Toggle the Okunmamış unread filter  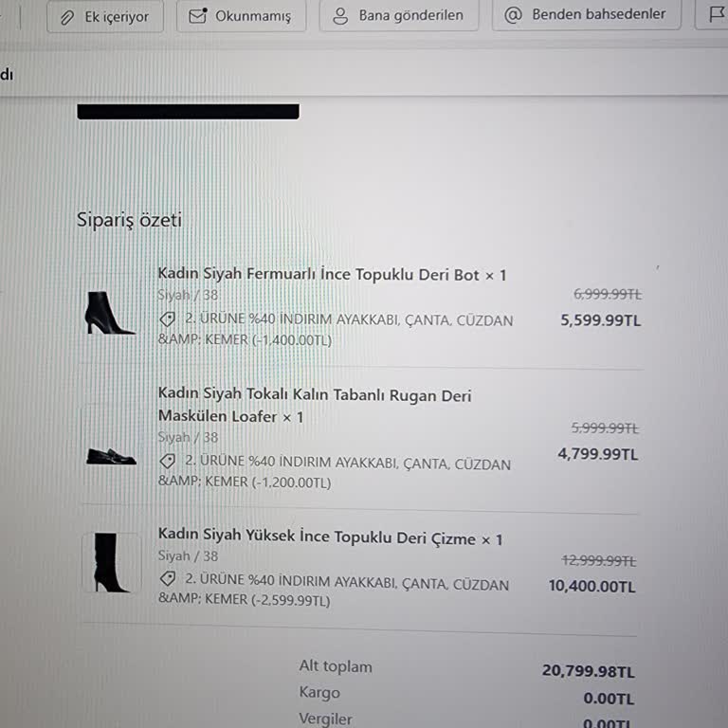pos(241,16)
